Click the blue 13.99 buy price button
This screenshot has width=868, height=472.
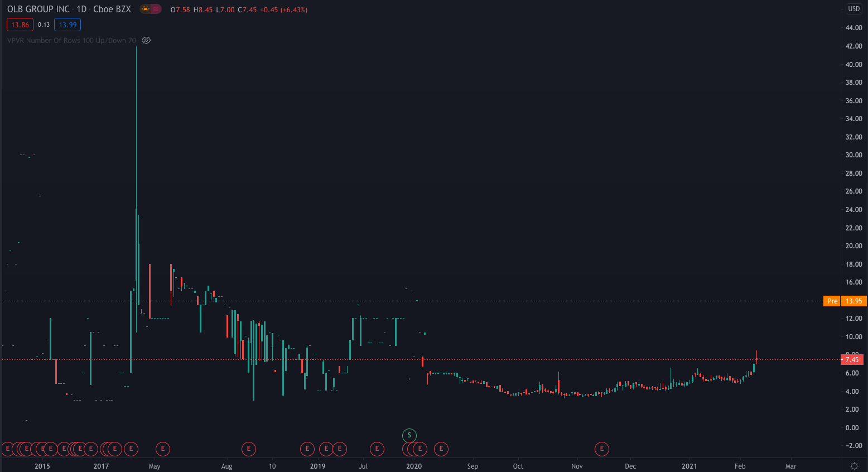[x=67, y=25]
